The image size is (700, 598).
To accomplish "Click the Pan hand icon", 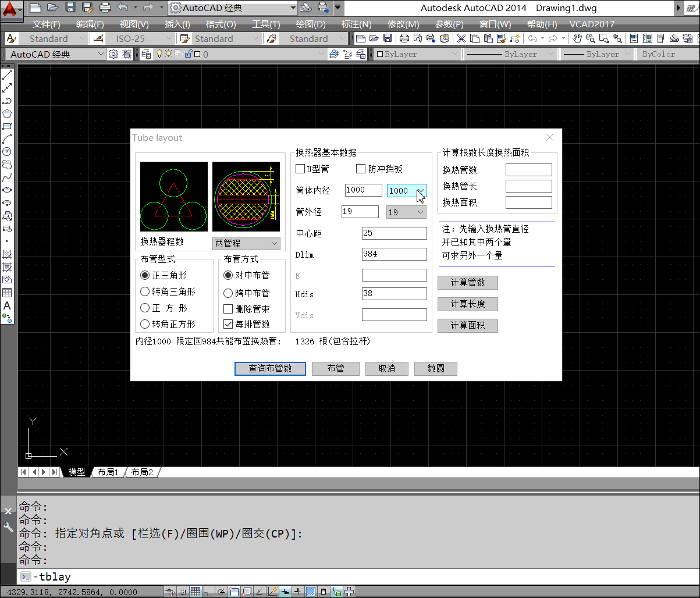I will click(x=577, y=38).
